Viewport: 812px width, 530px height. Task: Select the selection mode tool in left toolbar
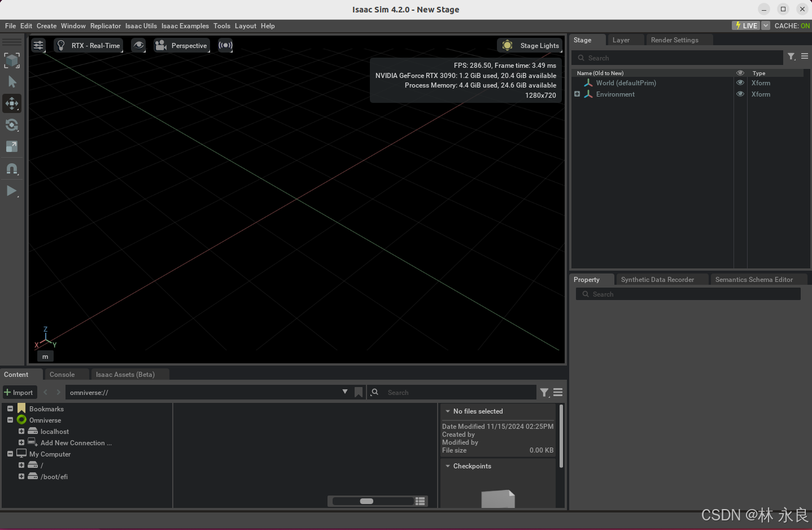[12, 60]
